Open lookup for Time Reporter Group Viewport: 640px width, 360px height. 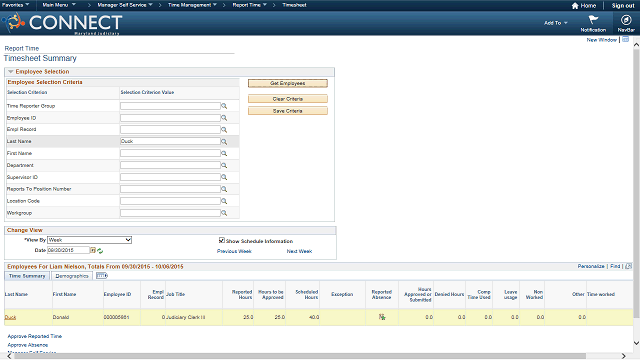coord(224,106)
